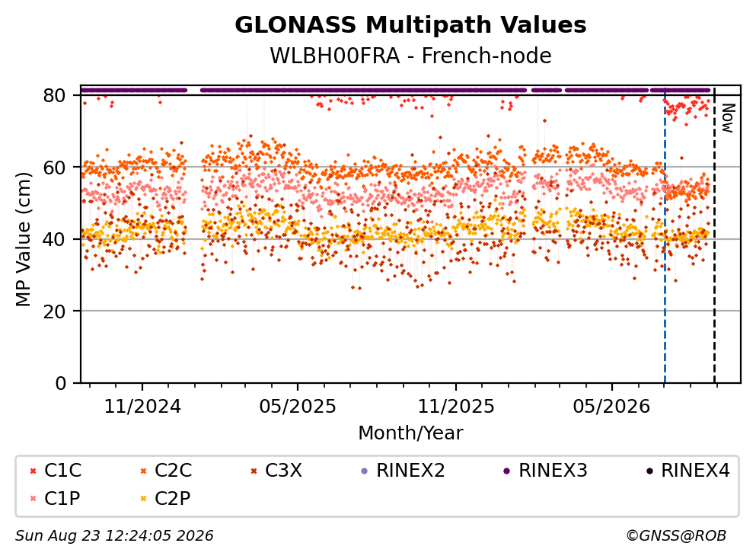The image size is (756, 559).
Task: Select the C1C legend label
Action: pyautogui.click(x=63, y=471)
